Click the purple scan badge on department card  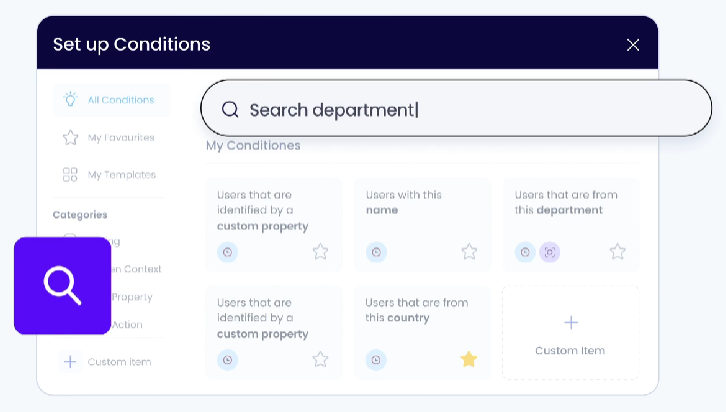550,252
